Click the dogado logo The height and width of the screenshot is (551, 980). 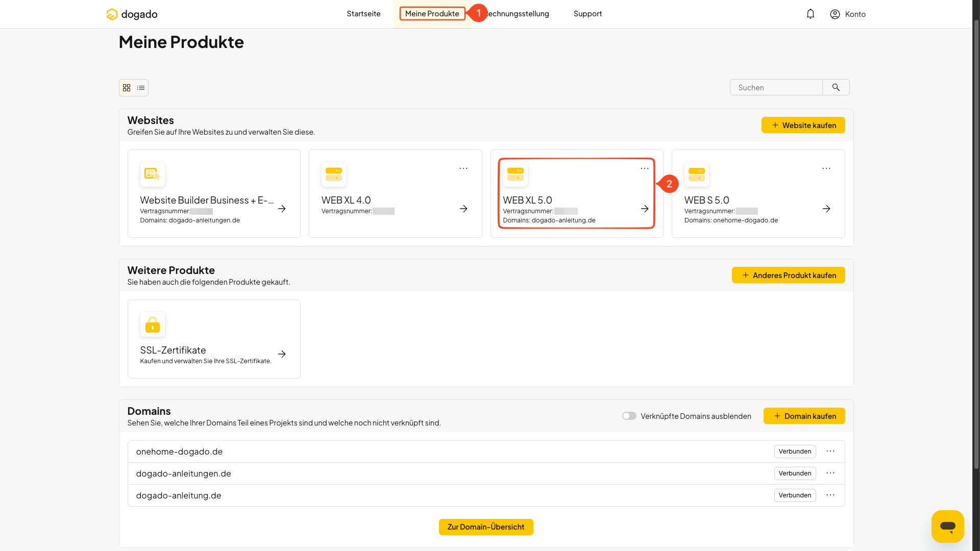[132, 14]
